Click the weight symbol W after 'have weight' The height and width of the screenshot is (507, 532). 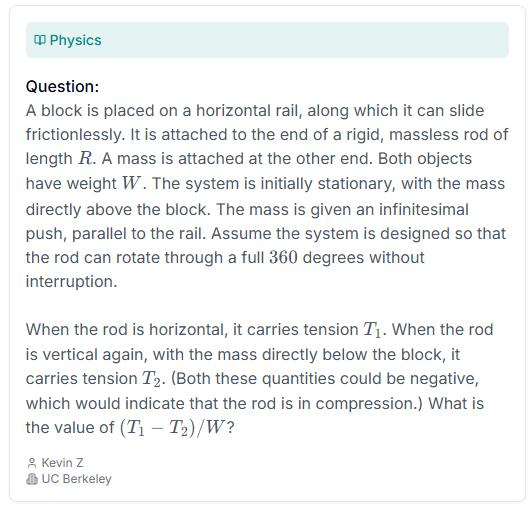click(131, 183)
